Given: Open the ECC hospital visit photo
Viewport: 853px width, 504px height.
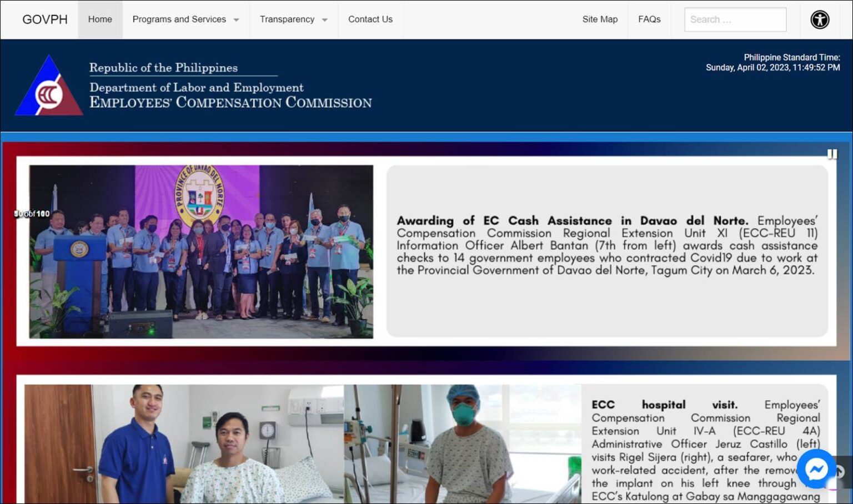Looking at the screenshot, I should [x=303, y=444].
